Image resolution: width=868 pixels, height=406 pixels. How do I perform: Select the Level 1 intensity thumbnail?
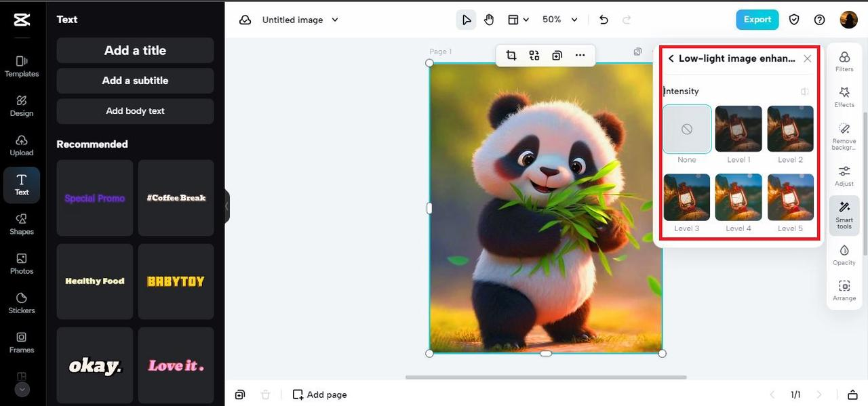click(x=738, y=129)
